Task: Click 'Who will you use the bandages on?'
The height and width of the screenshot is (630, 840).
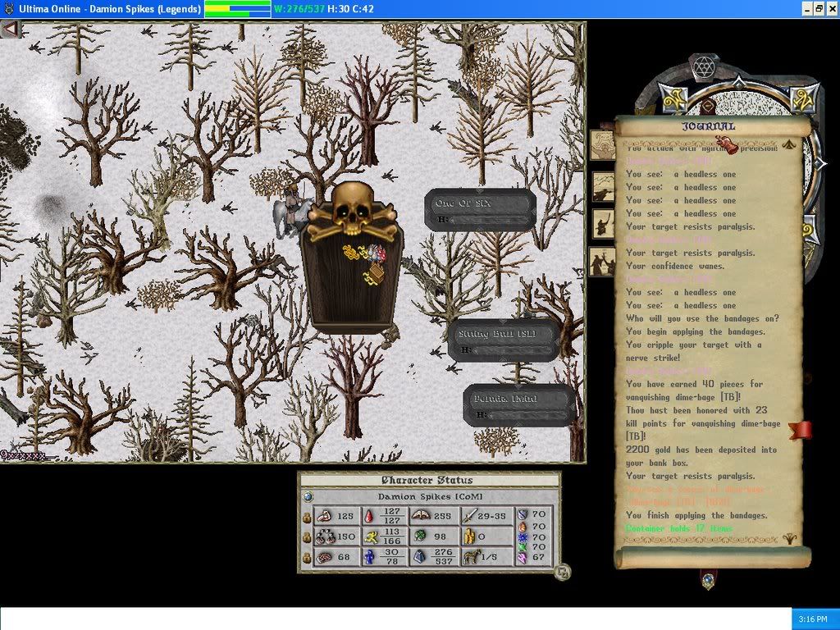Action: tap(702, 318)
